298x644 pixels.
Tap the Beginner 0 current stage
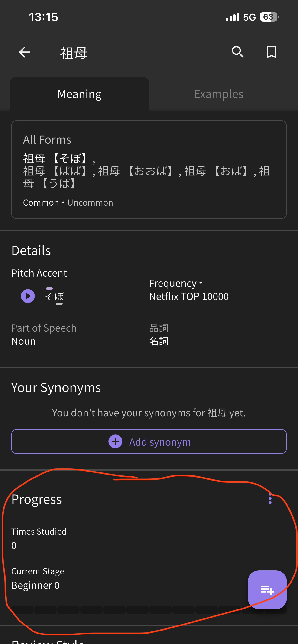[x=36, y=585]
